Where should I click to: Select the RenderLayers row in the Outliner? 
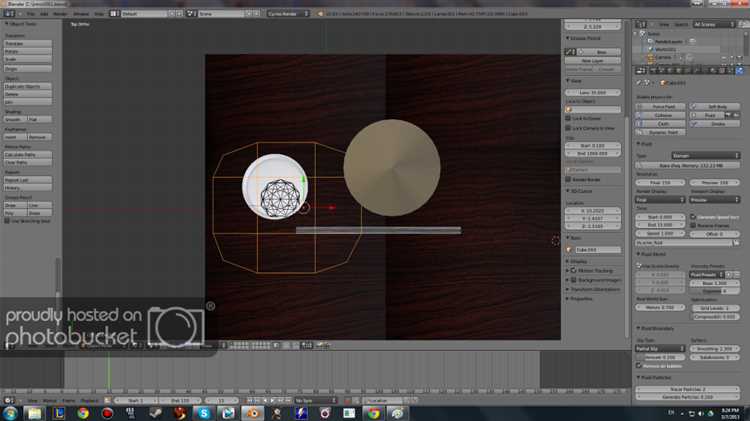click(x=668, y=42)
